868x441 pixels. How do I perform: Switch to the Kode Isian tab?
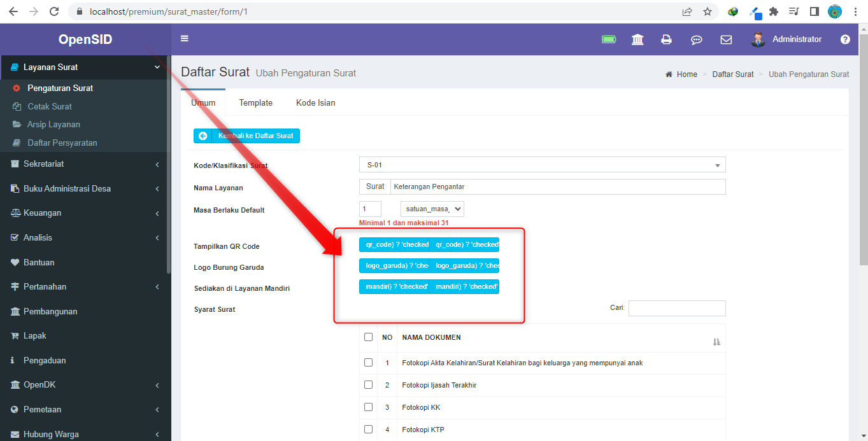pyautogui.click(x=315, y=102)
